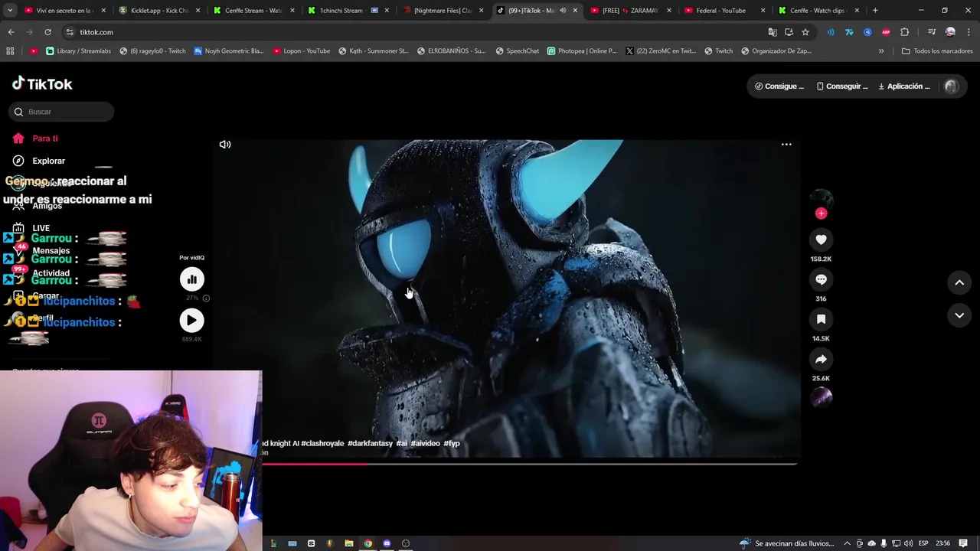Click the translate page icon

[773, 32]
